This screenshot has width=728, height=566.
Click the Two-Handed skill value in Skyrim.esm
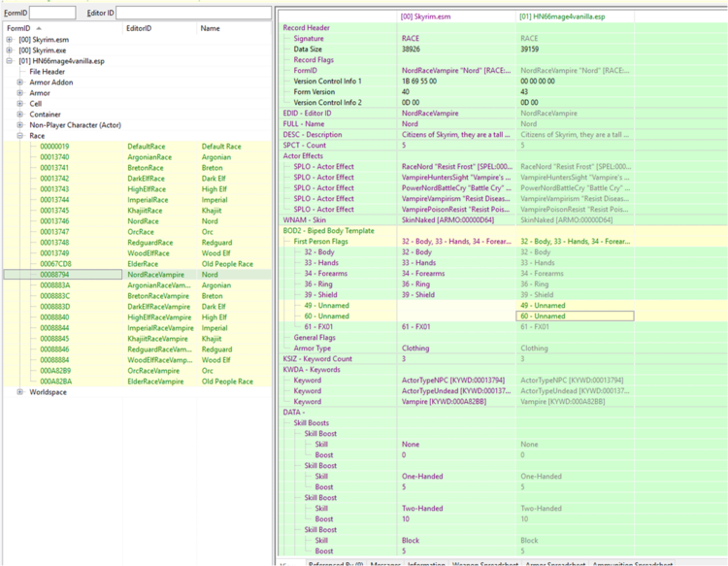(x=422, y=509)
